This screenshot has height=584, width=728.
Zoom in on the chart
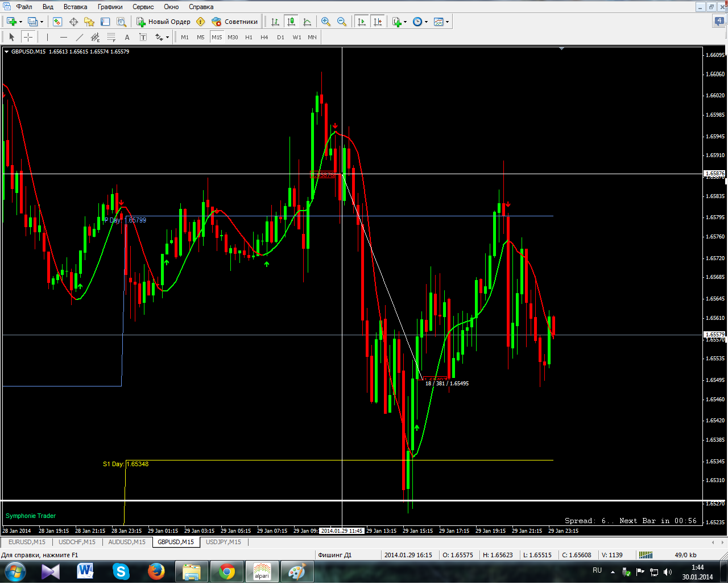(x=326, y=22)
